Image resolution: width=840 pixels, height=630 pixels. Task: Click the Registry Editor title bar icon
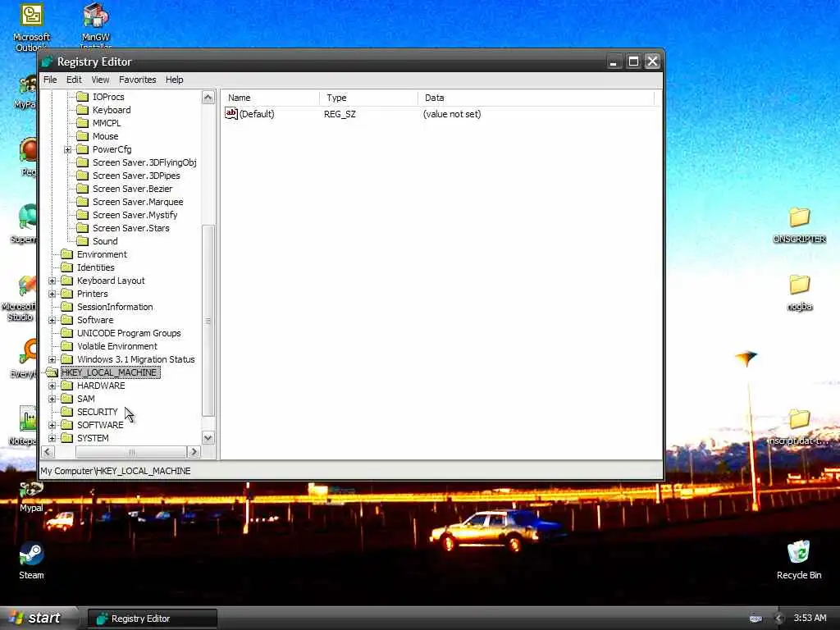(x=48, y=62)
